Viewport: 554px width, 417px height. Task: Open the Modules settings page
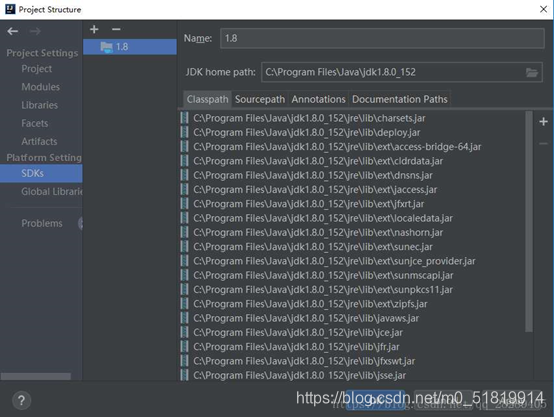[41, 87]
